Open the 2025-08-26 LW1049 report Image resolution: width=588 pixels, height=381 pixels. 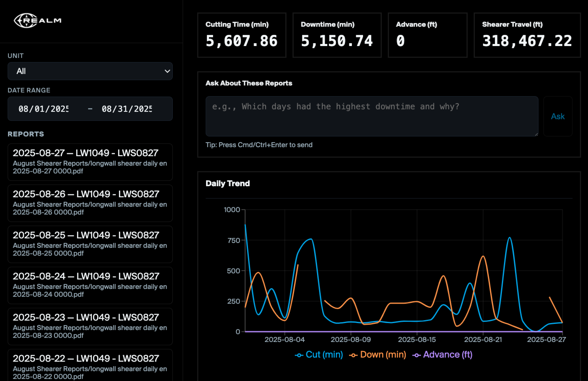point(90,203)
